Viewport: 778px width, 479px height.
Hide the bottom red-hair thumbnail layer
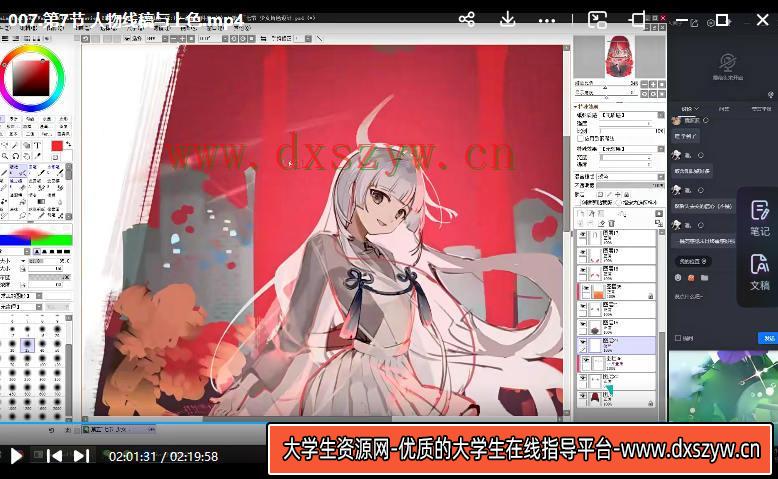click(x=583, y=396)
